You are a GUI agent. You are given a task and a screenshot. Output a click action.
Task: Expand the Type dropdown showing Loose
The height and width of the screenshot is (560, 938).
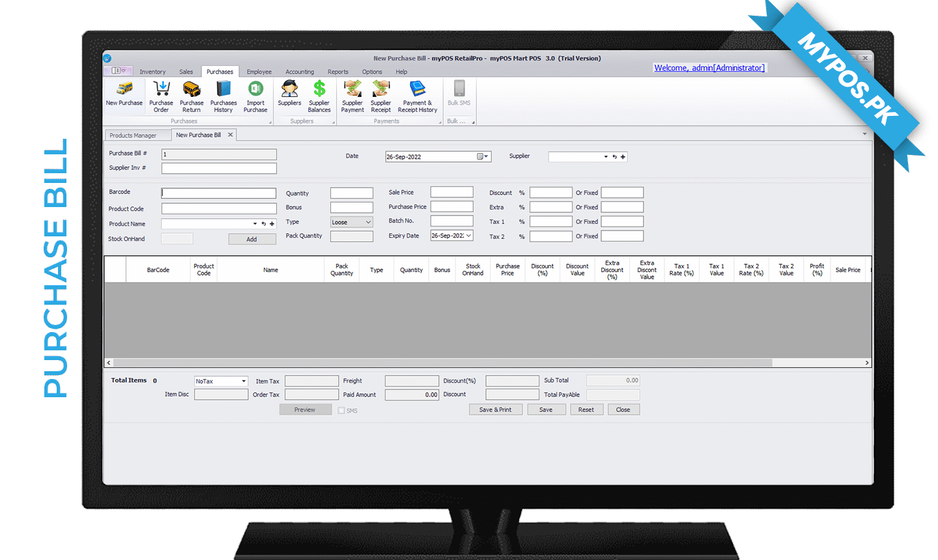click(x=367, y=223)
